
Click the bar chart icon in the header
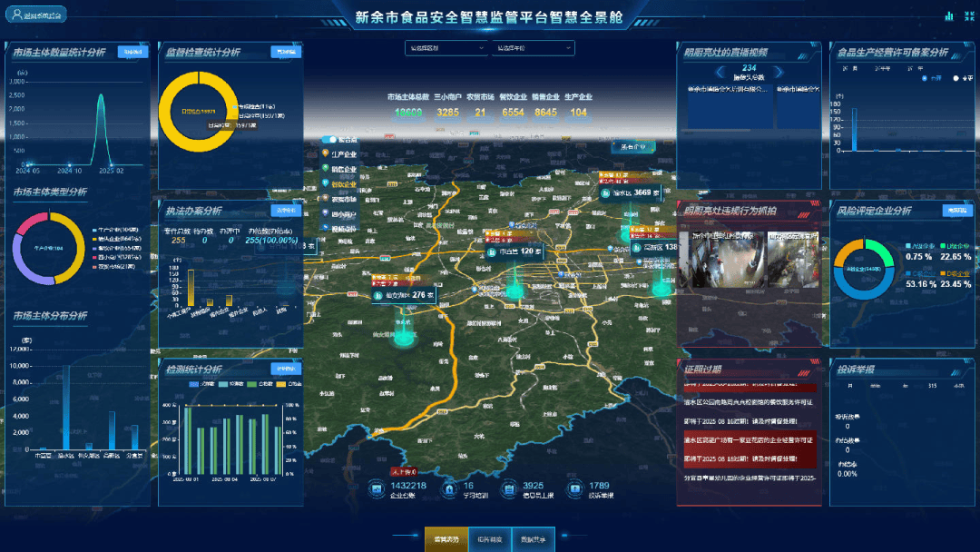pyautogui.click(x=949, y=15)
